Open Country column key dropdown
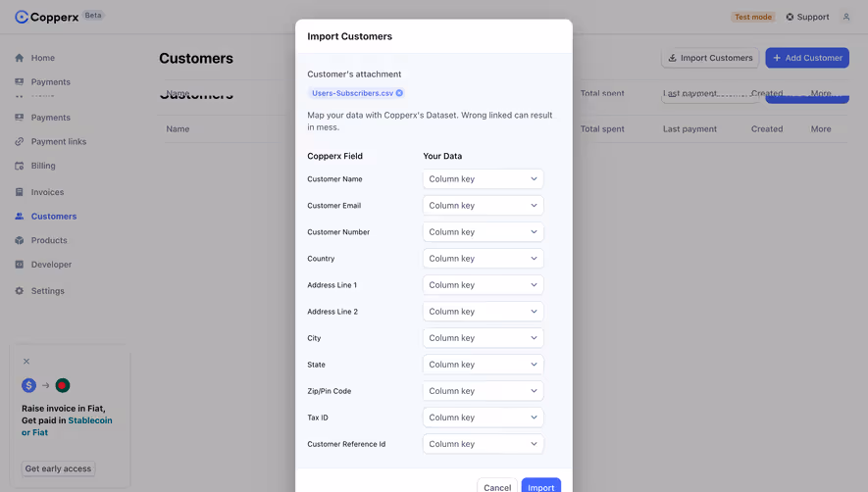This screenshot has width=868, height=492. click(x=483, y=259)
